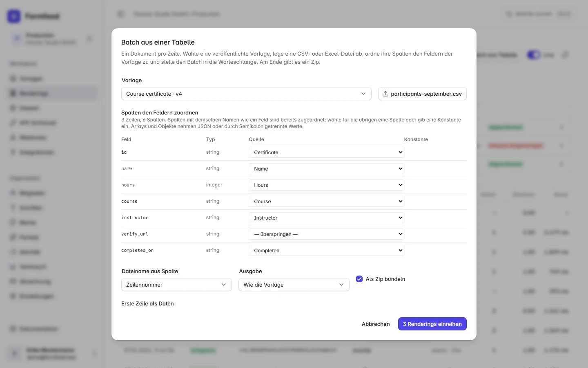The width and height of the screenshot is (588, 368).
Task: Click the integer type in the hours row
Action: pos(214,185)
